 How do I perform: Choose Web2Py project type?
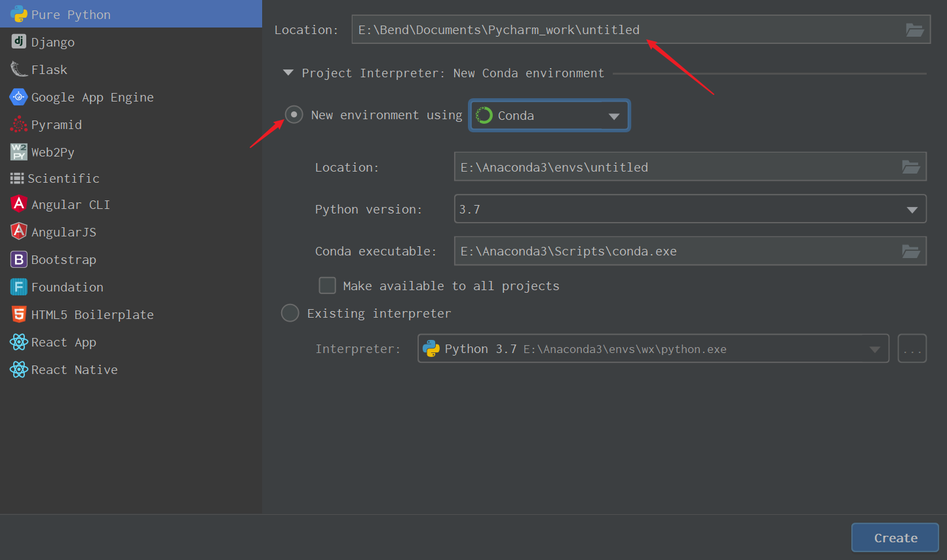pos(131,151)
